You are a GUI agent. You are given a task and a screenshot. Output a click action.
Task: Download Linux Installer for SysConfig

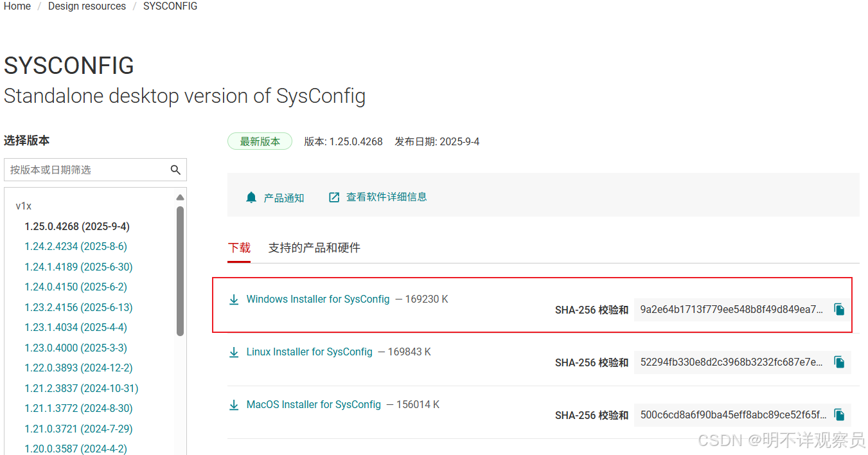click(x=310, y=352)
